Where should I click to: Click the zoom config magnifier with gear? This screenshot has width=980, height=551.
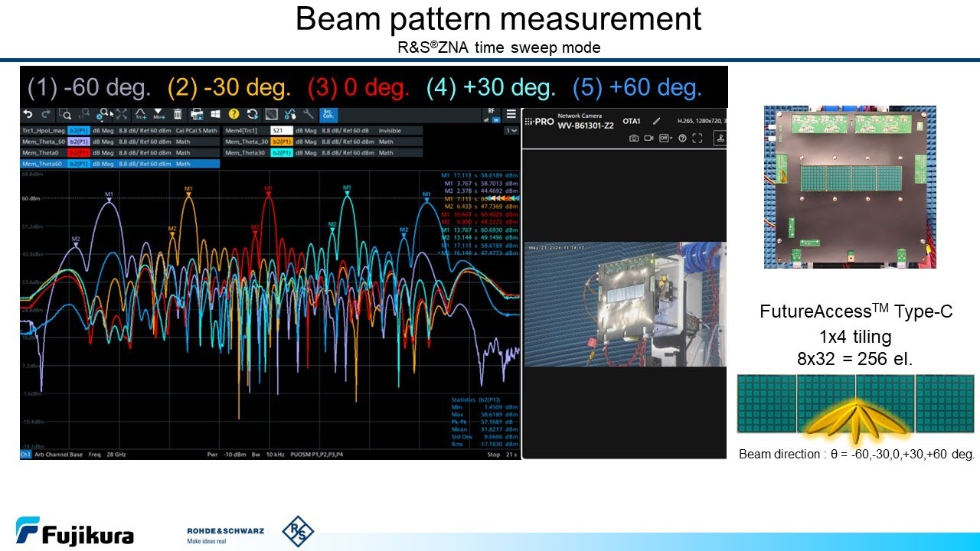103,114
